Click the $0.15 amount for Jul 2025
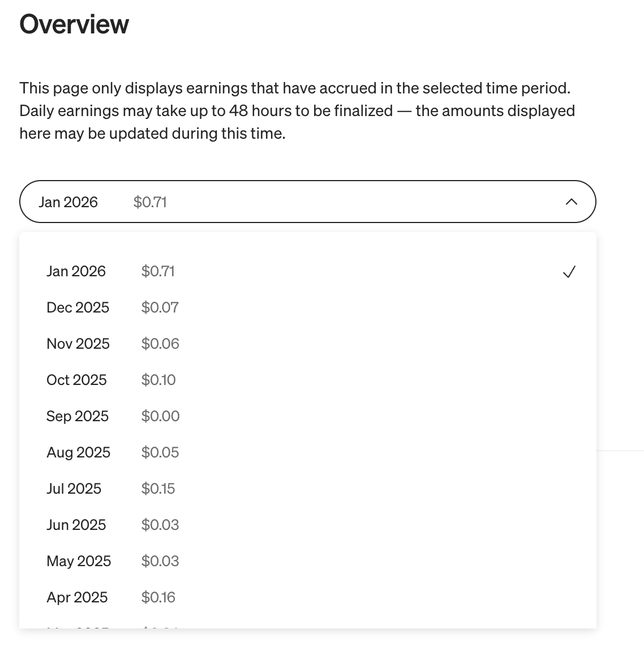644x659 pixels. 158,489
